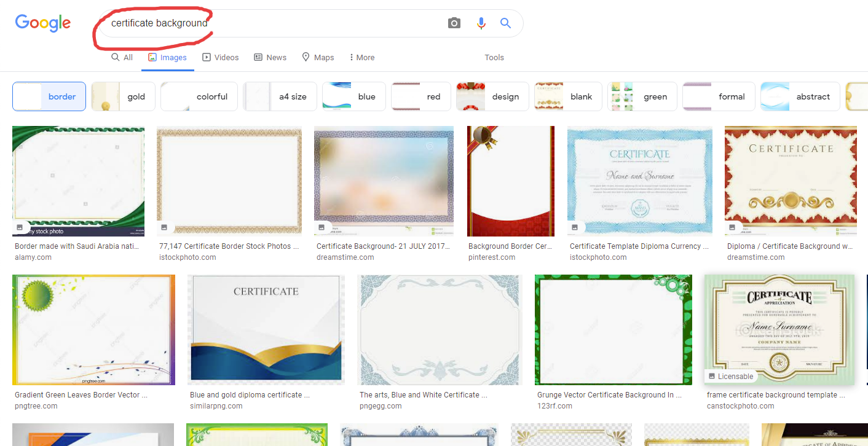
Task: Choose the a4 size filter chip
Action: pos(280,96)
